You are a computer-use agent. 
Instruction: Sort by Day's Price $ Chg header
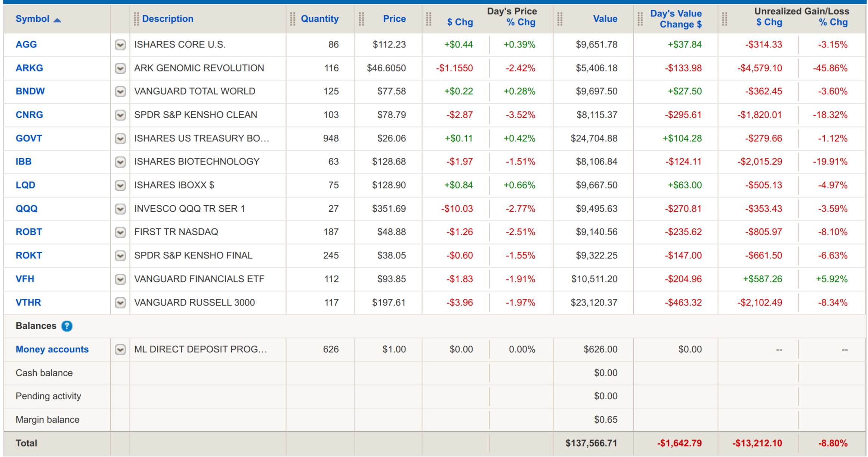click(x=460, y=22)
